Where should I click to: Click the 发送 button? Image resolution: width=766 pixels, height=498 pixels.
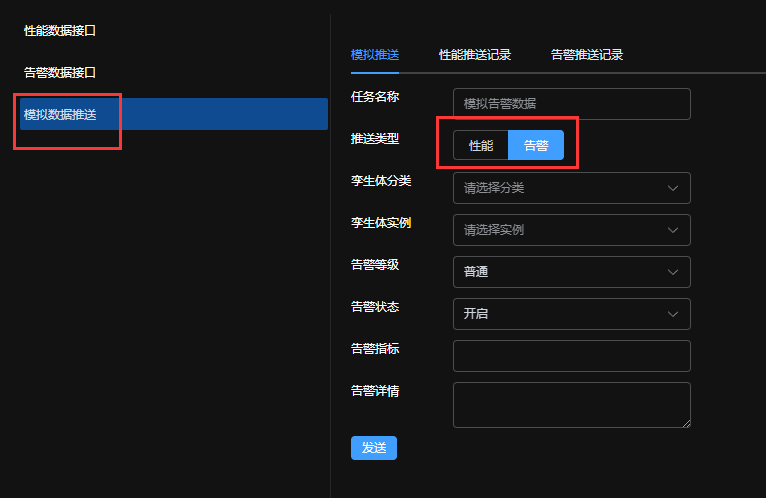tap(374, 448)
